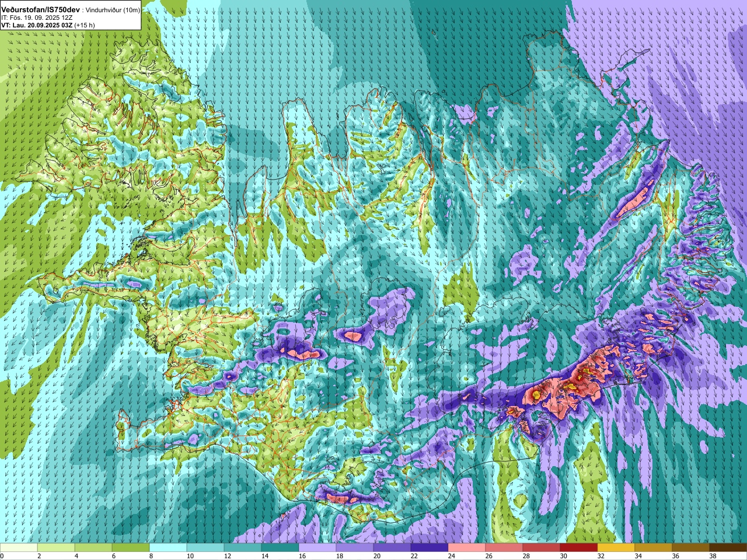Click the pale yellow 0–2 legend swatch

[19, 548]
